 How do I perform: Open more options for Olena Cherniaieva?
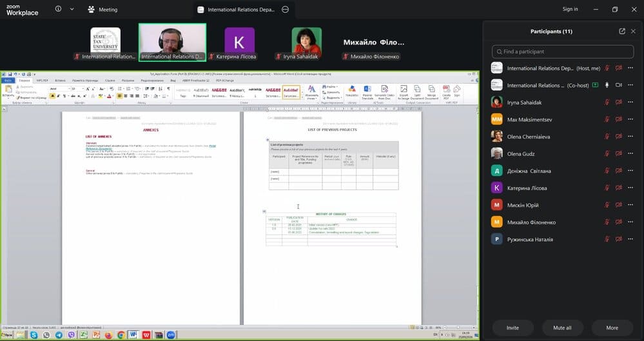click(x=630, y=137)
